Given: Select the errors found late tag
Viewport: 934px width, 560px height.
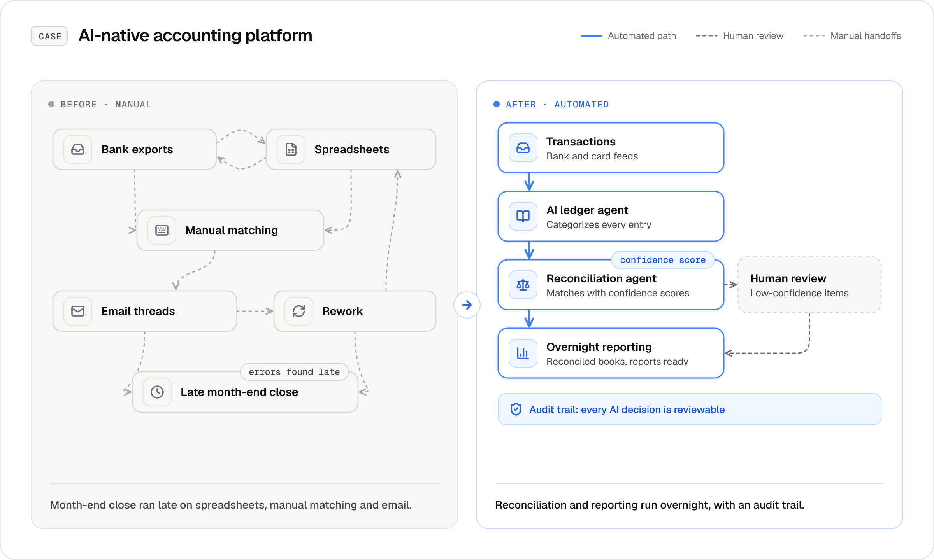Looking at the screenshot, I should tap(294, 372).
